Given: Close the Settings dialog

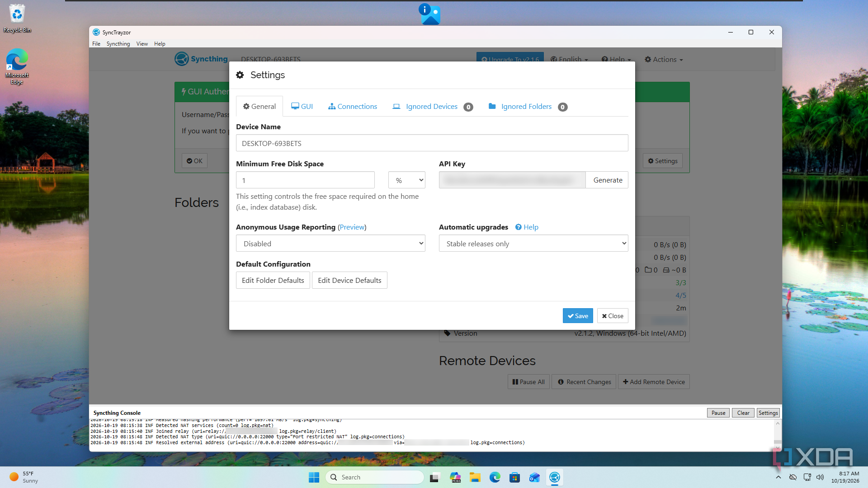Looking at the screenshot, I should (612, 316).
